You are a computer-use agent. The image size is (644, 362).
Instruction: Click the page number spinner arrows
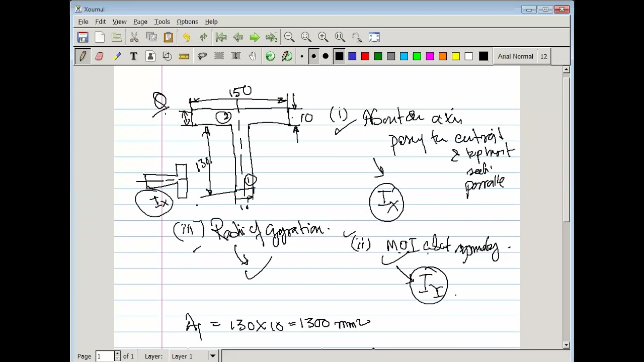pos(118,356)
